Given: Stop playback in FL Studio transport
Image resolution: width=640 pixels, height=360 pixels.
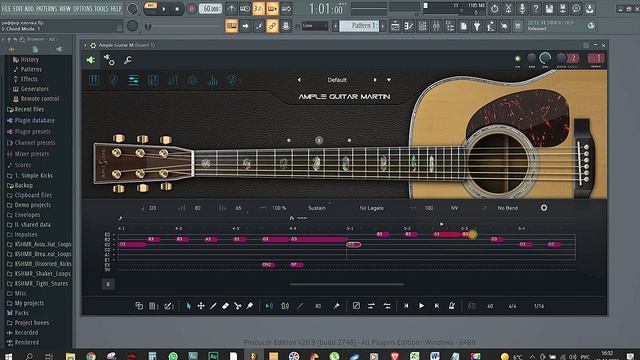Looking at the screenshot, I should (177, 9).
